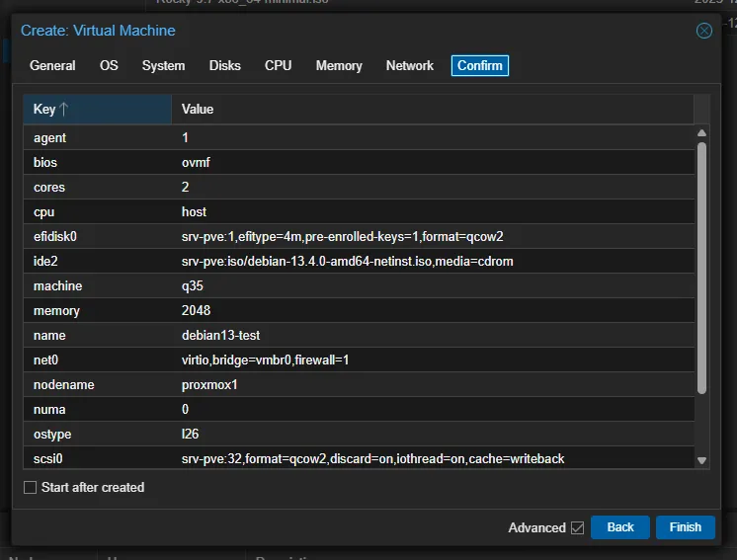Go to the System tab

click(x=163, y=66)
